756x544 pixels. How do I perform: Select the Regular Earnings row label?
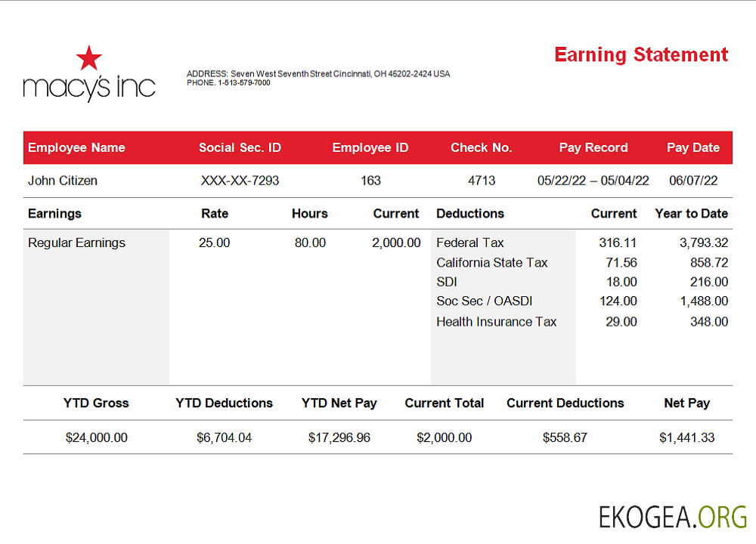point(76,243)
